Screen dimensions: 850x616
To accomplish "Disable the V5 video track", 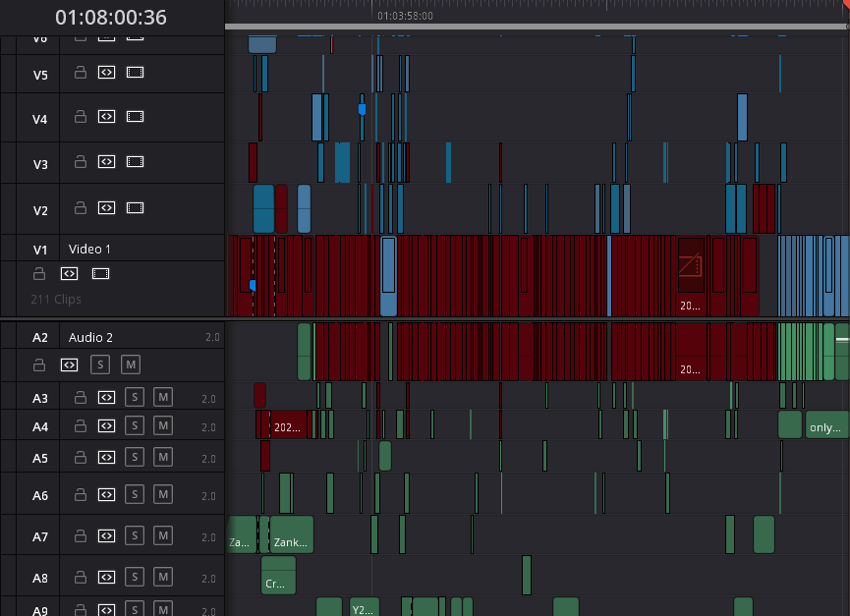I will (x=135, y=72).
